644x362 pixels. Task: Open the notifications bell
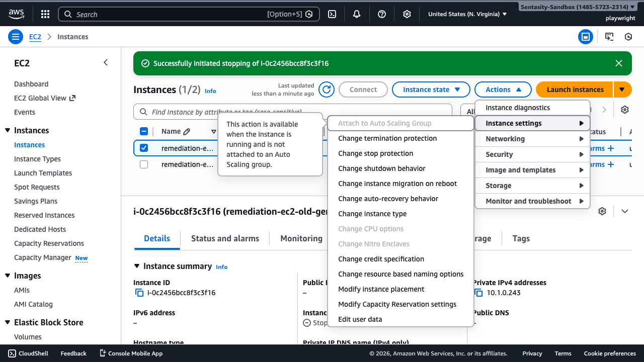356,14
